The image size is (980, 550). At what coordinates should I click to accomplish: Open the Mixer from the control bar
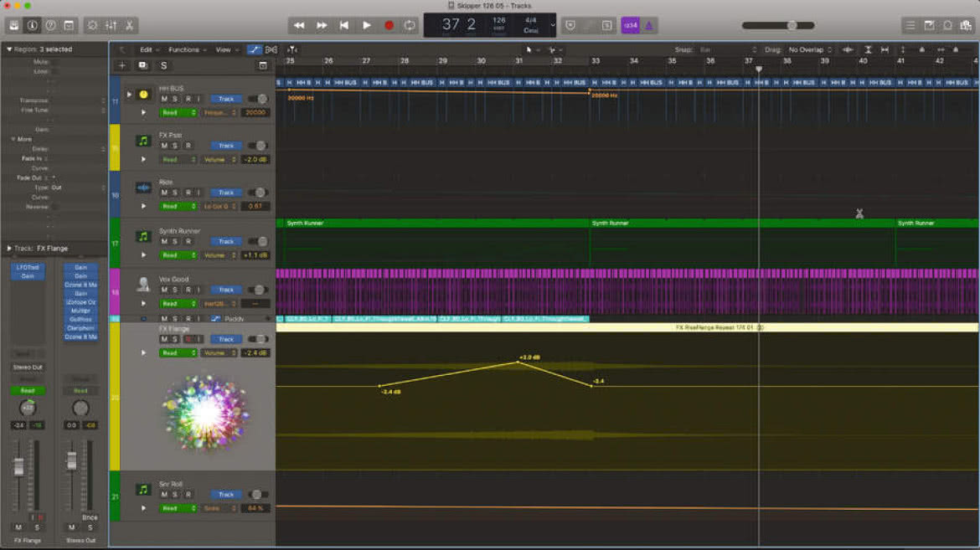[x=111, y=26]
